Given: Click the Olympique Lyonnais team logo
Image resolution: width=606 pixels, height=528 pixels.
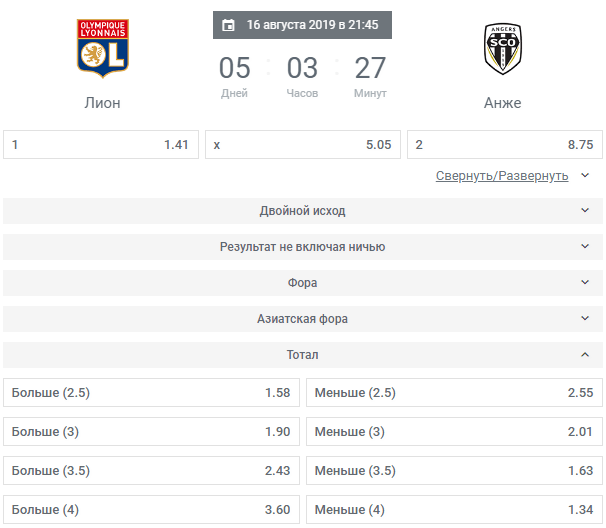Looking at the screenshot, I should click(102, 48).
